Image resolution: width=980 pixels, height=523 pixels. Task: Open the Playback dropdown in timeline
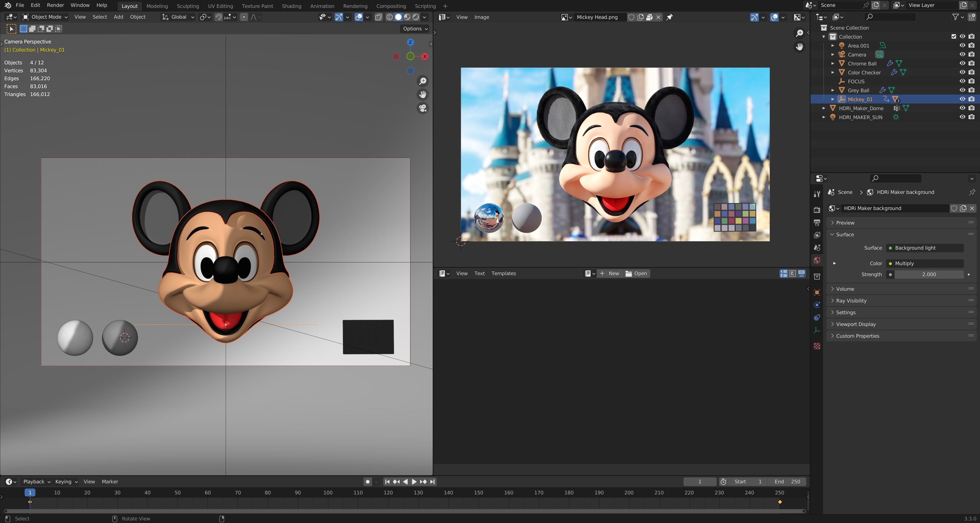click(37, 482)
